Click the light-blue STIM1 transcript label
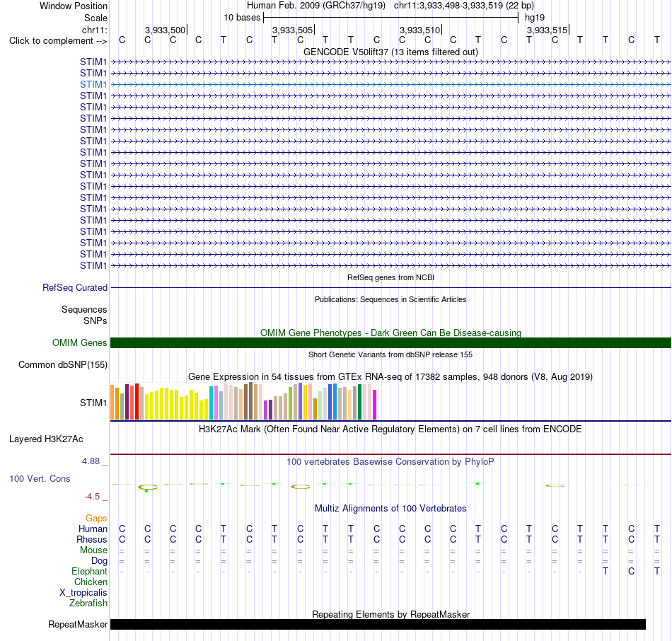Viewport: 672px width, 641px height. pos(93,84)
